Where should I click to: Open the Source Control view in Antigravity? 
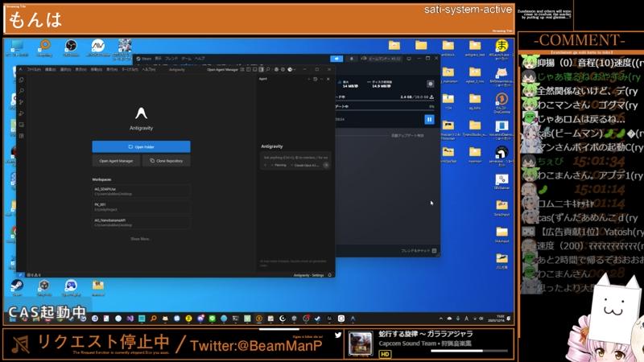pyautogui.click(x=22, y=102)
